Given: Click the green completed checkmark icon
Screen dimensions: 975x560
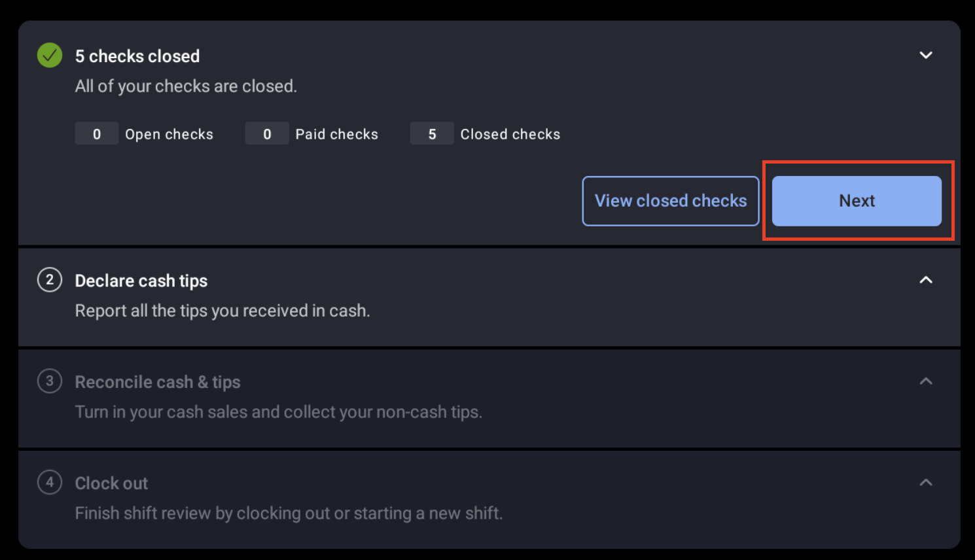Looking at the screenshot, I should [x=49, y=55].
